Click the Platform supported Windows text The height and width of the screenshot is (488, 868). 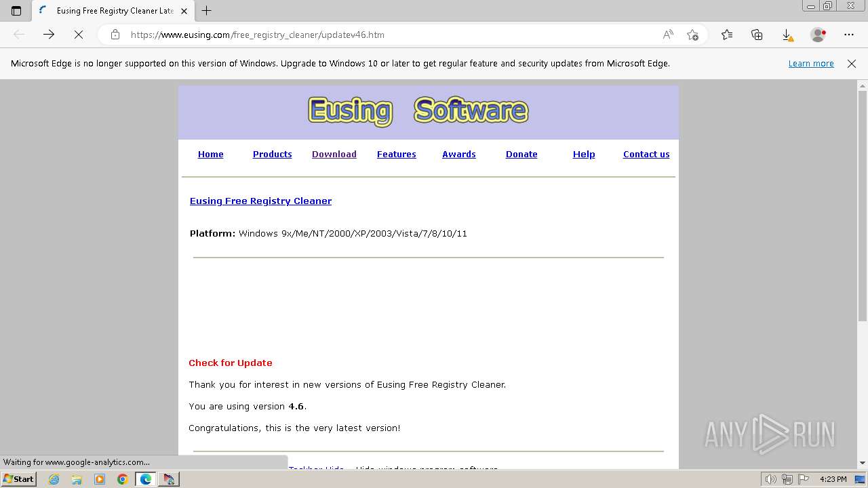click(328, 233)
